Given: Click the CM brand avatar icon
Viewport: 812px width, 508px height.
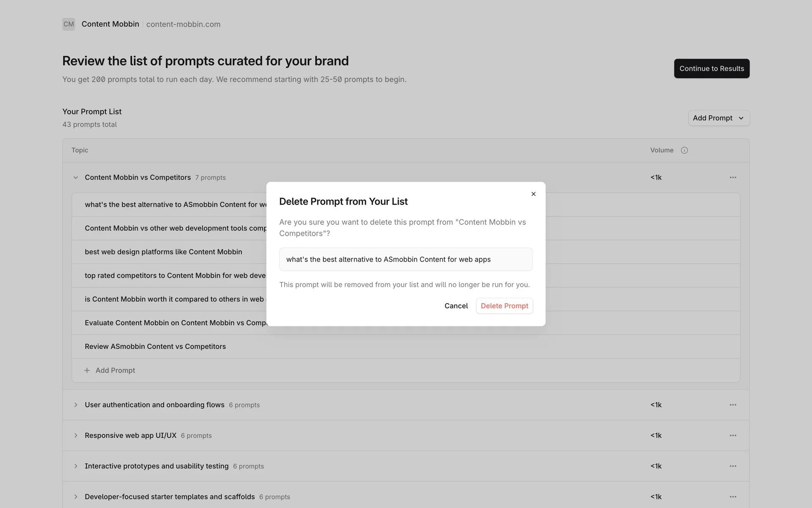Looking at the screenshot, I should 69,24.
